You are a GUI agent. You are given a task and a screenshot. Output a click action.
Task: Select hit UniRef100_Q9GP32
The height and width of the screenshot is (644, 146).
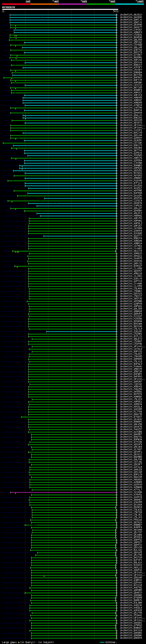pos(131,570)
